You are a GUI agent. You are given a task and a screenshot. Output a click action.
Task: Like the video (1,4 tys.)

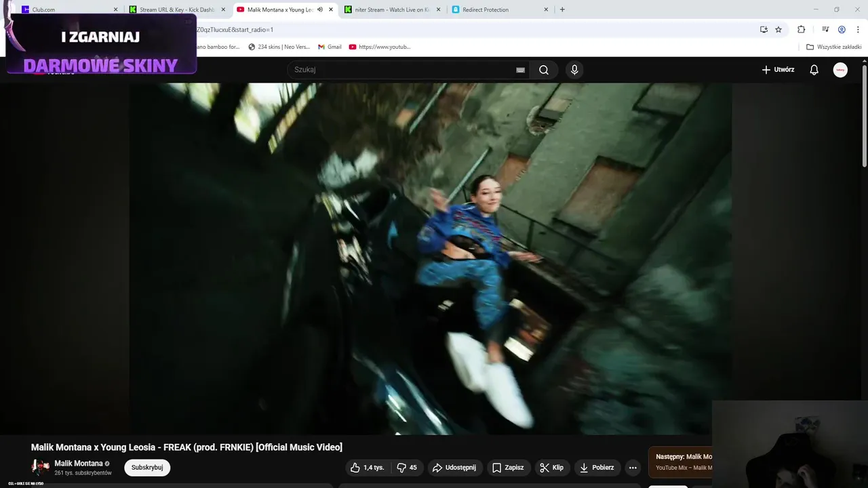[x=367, y=468]
